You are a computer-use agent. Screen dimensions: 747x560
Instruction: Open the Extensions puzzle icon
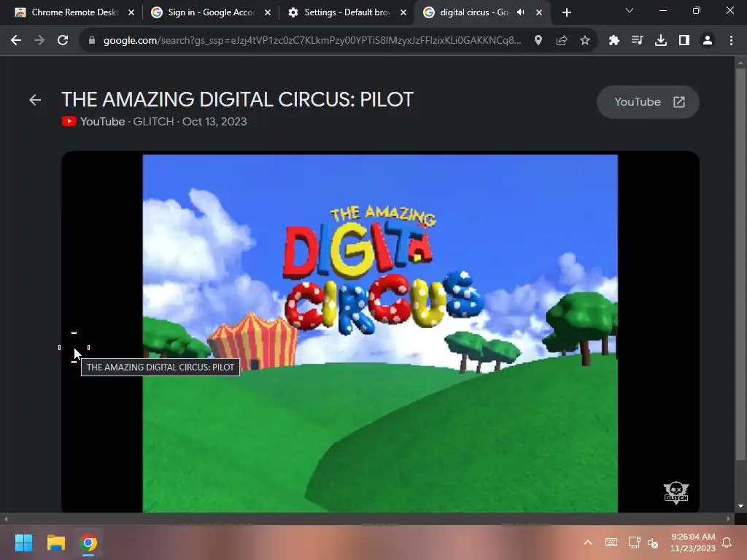click(x=614, y=41)
